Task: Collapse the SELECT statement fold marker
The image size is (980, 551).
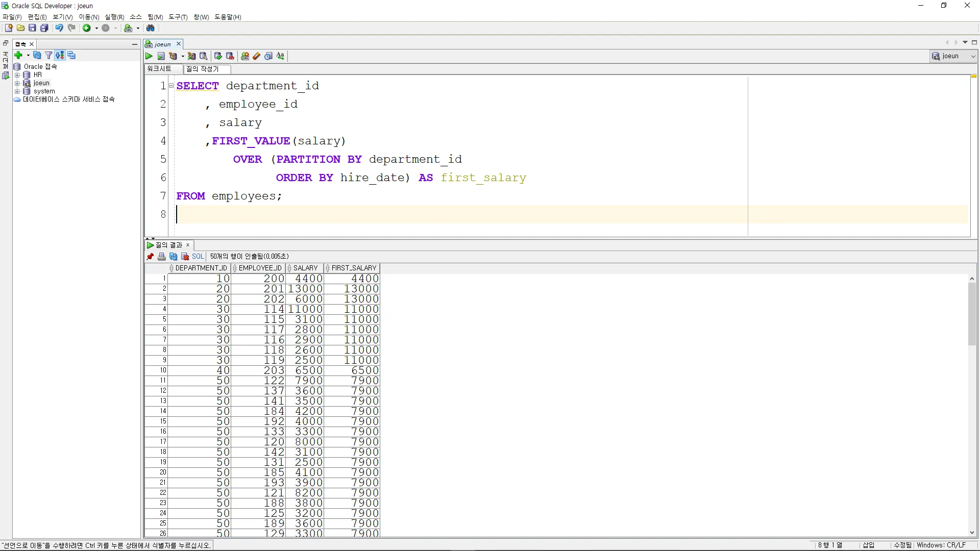Action: (171, 86)
